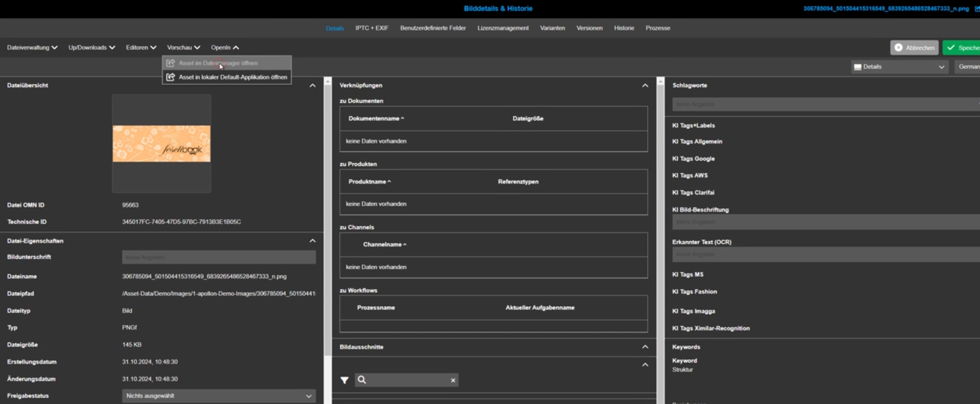Click the filter funnel icon in Bildausschnitte
The image size is (980, 404).
point(344,380)
